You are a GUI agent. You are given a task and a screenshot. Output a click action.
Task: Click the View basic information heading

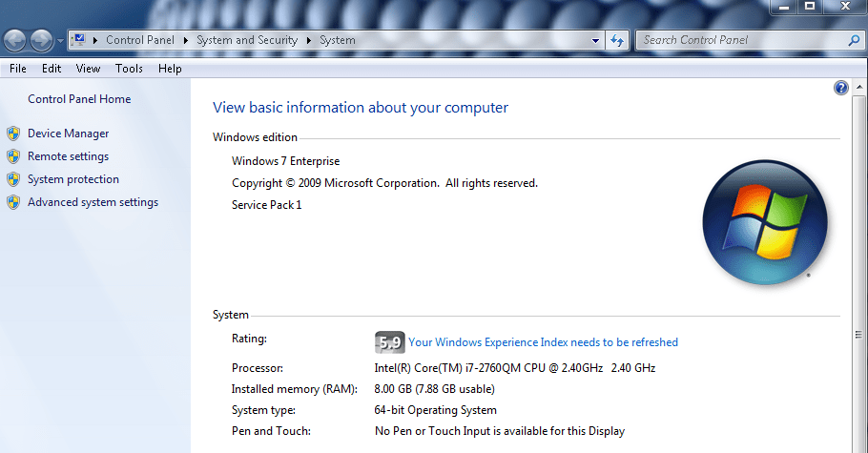point(361,108)
